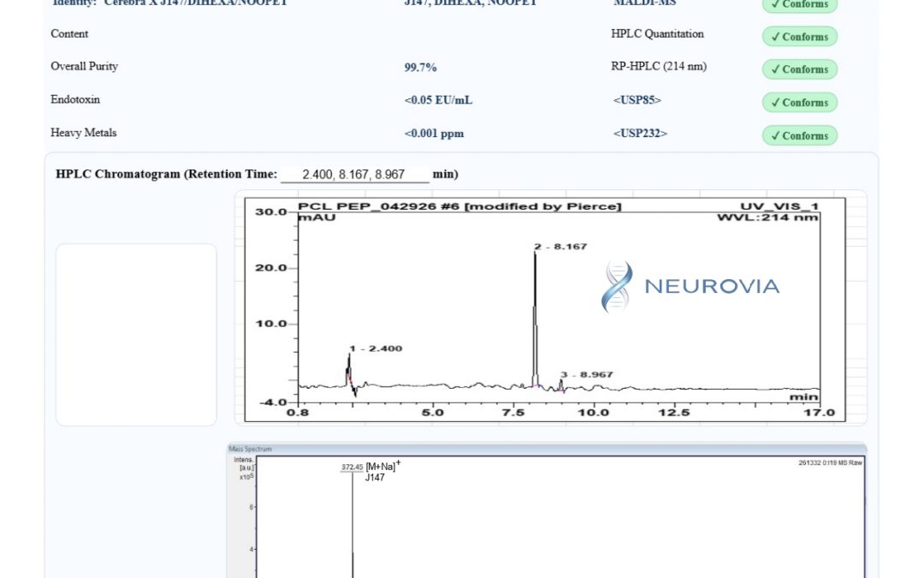Click peak label 2 - 8.167 on chromatogram
Image resolution: width=924 pixels, height=578 pixels.
pyautogui.click(x=560, y=247)
